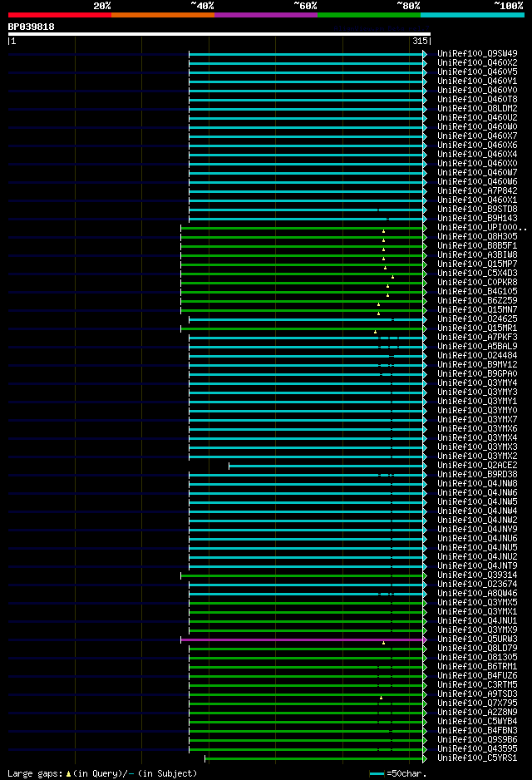Select label UniRef100_Q7X795

pos(477,703)
